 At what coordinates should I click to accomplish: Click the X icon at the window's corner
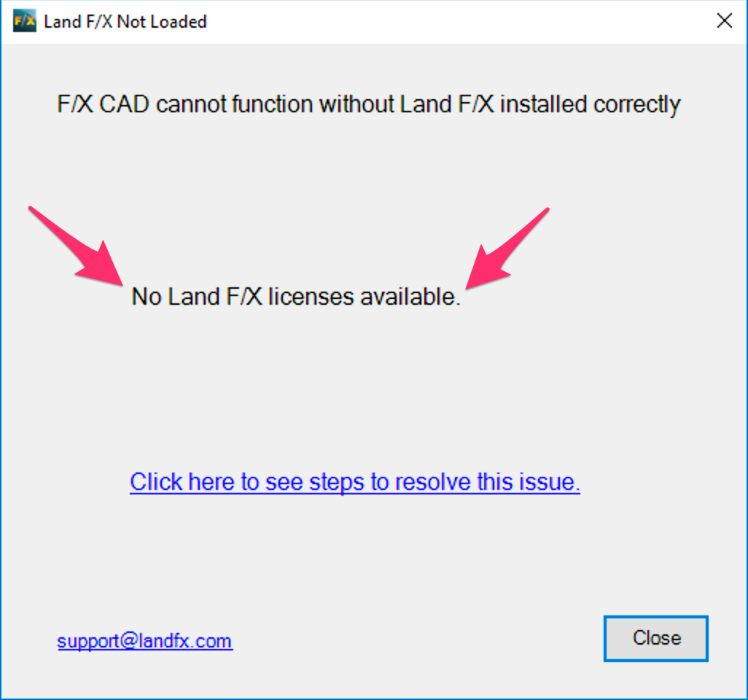724,20
